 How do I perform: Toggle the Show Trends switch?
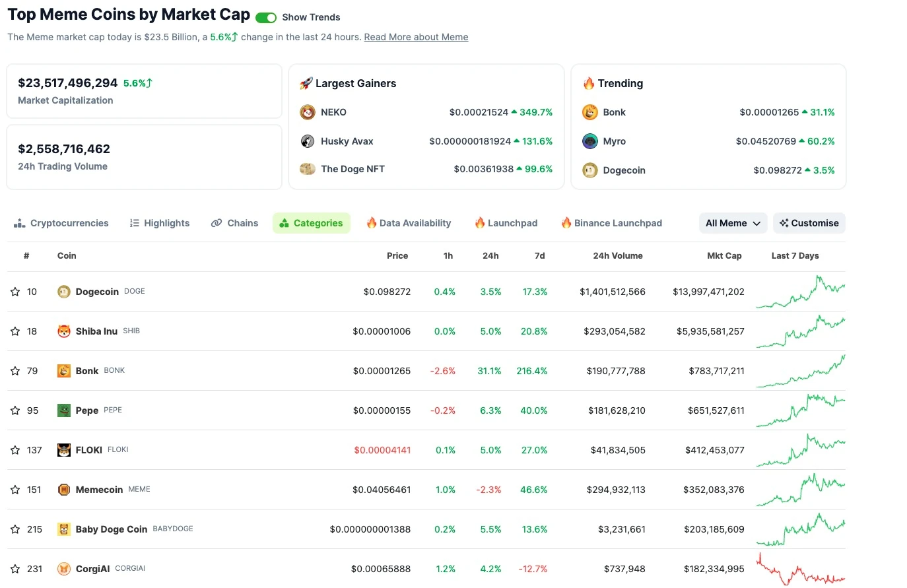coord(266,18)
